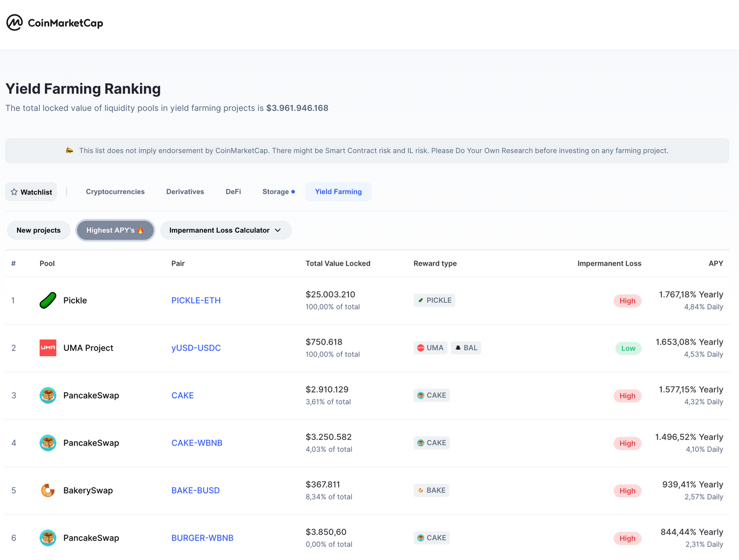The width and height of the screenshot is (739, 560).
Task: Click the Total Value Locked column header
Action: (x=338, y=263)
